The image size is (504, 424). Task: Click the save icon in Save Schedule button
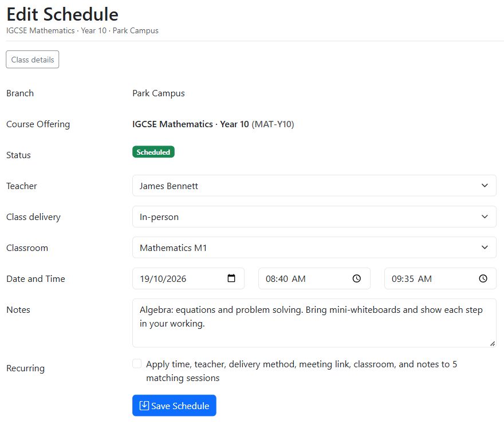tap(144, 405)
